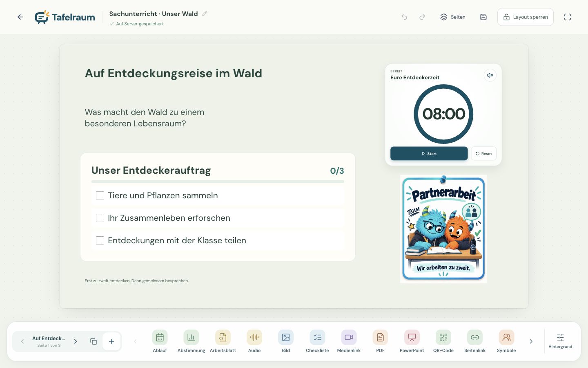Add a Bild image widget
Image resolution: width=588 pixels, height=368 pixels.
pyautogui.click(x=286, y=341)
